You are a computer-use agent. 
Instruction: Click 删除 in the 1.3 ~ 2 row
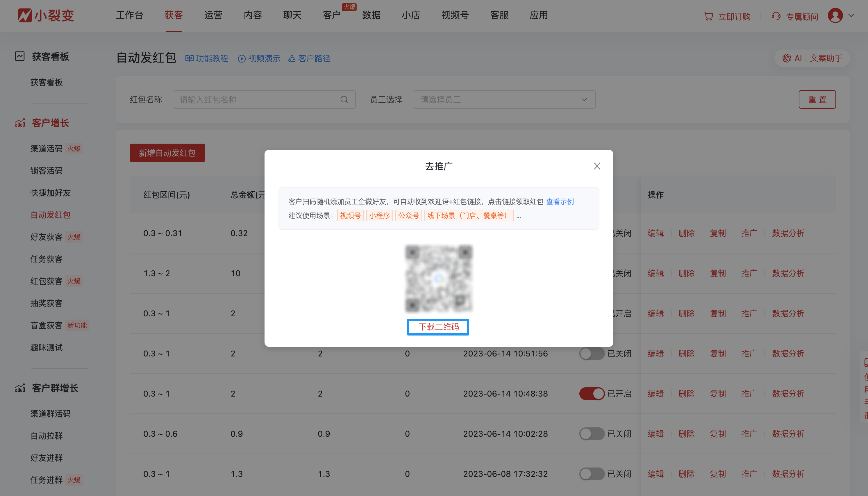687,274
